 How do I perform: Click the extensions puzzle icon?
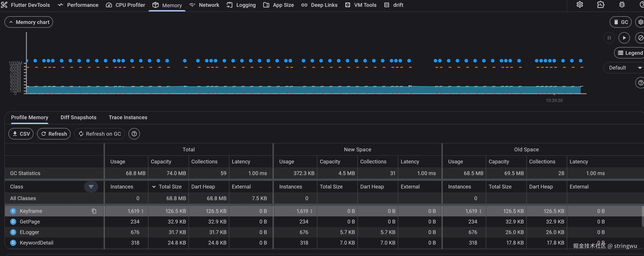(600, 5)
